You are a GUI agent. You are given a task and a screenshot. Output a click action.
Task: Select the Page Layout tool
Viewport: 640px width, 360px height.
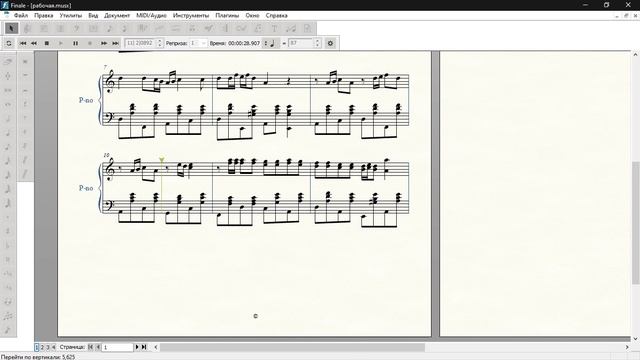pyautogui.click(x=307, y=28)
